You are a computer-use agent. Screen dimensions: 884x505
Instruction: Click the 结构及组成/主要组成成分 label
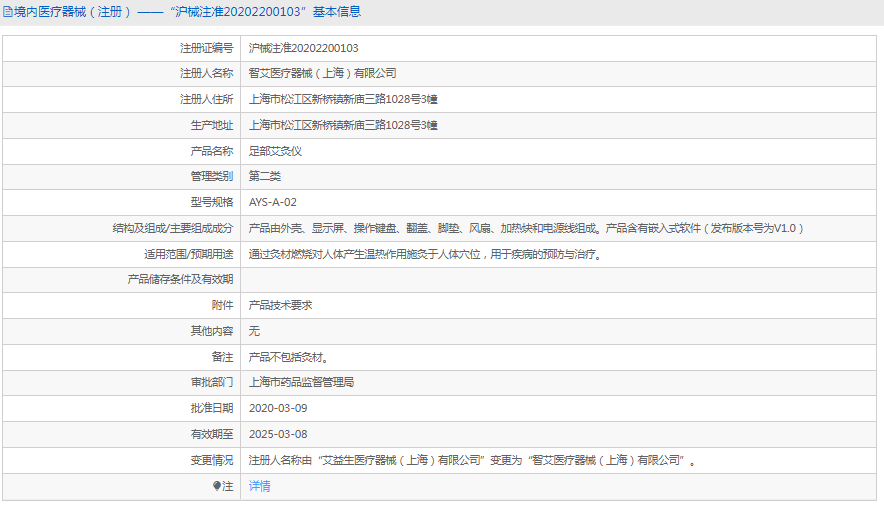tap(173, 228)
